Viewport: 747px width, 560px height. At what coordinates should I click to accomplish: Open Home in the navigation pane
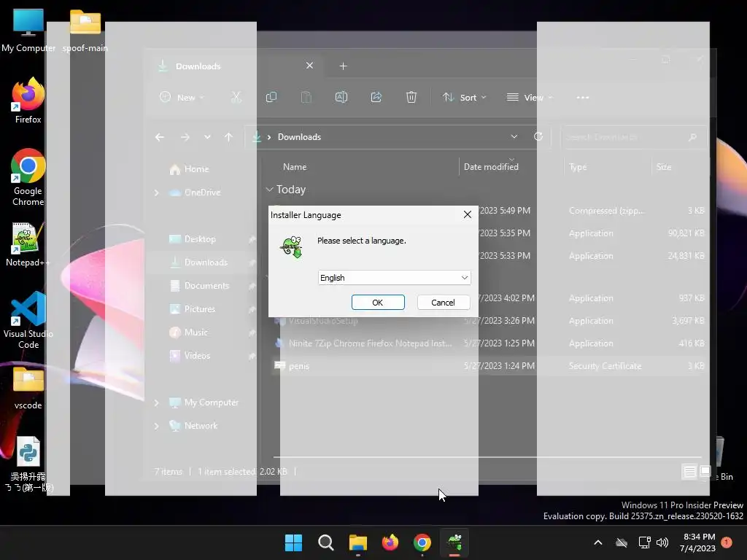click(189, 169)
